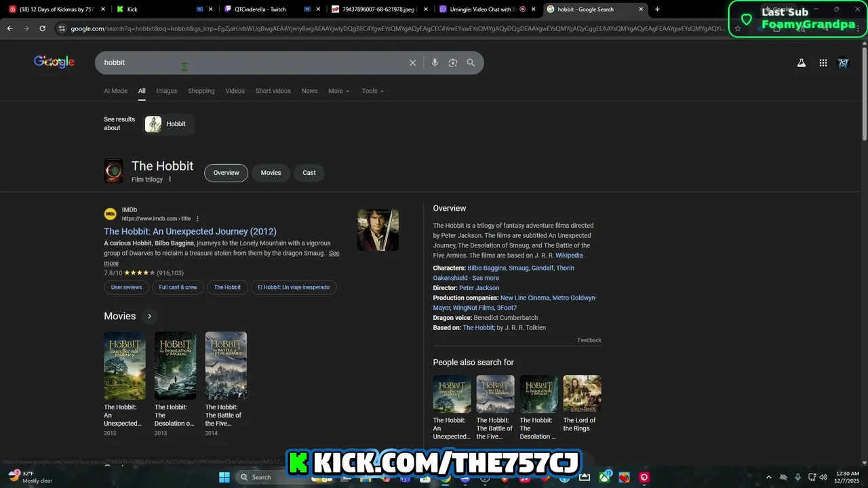Open the Shopping results tab
The image size is (868, 488).
click(201, 91)
